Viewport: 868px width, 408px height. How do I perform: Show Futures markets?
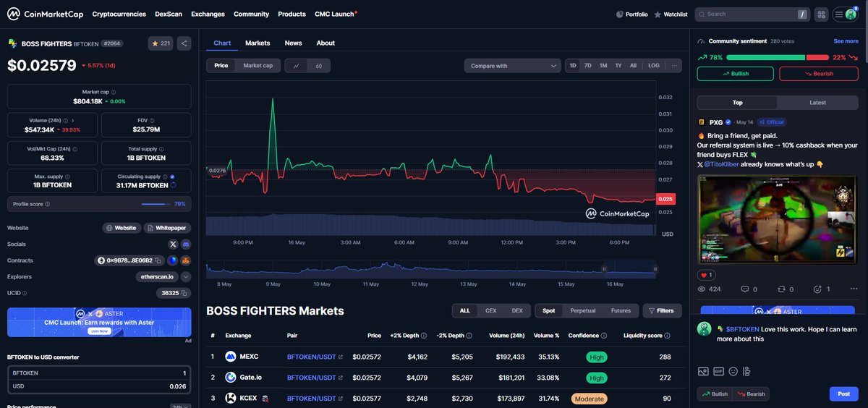(621, 311)
